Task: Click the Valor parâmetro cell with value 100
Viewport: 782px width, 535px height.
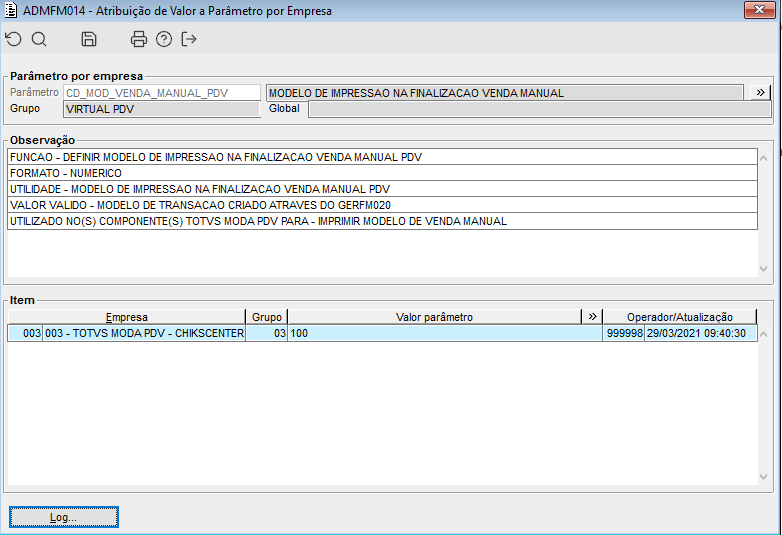Action: click(x=445, y=333)
